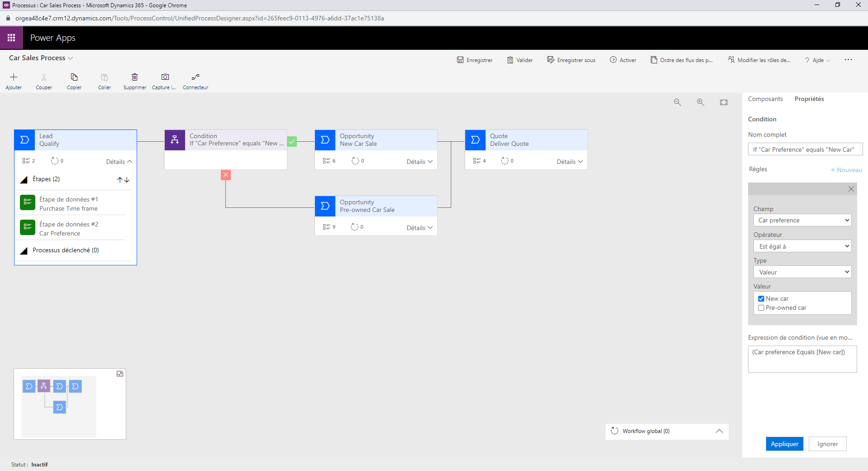Open the Type Valeur dropdown
Viewport: 868px width, 471px height.
coord(802,272)
